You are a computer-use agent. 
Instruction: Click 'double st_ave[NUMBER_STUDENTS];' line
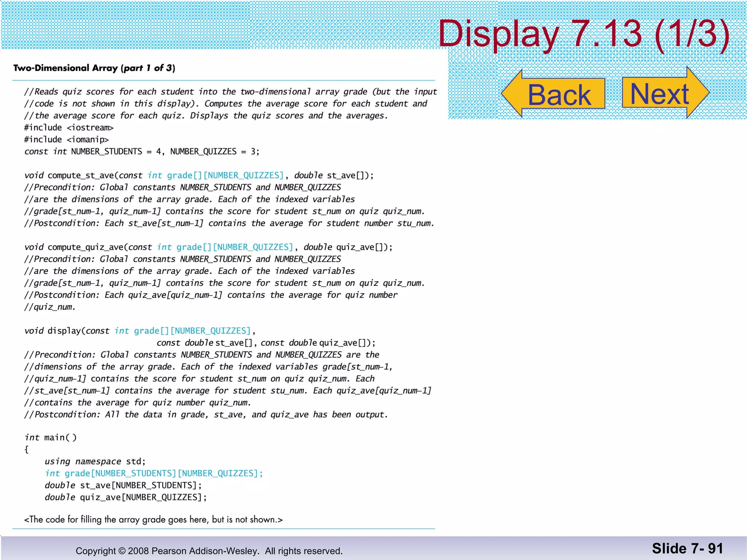click(x=123, y=485)
